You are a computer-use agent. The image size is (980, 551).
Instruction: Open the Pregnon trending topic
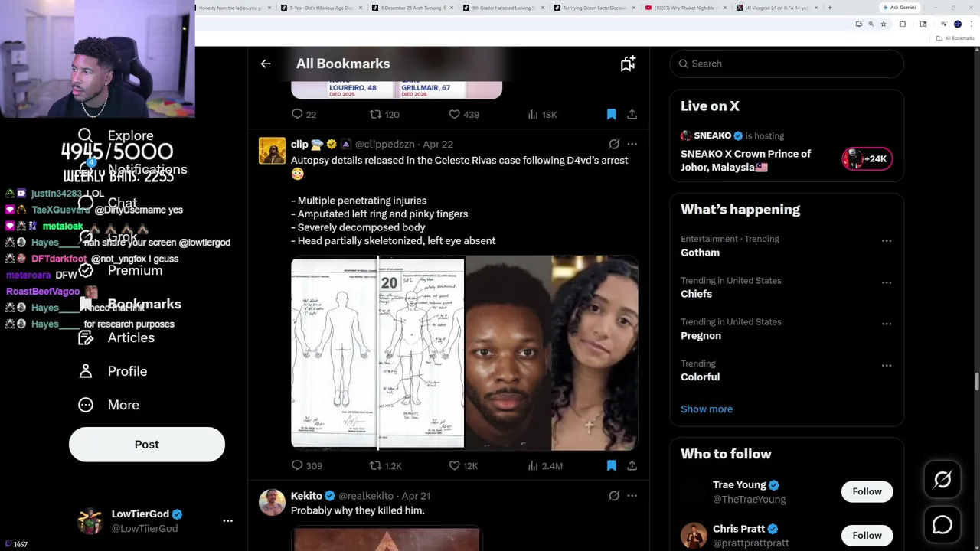(701, 335)
